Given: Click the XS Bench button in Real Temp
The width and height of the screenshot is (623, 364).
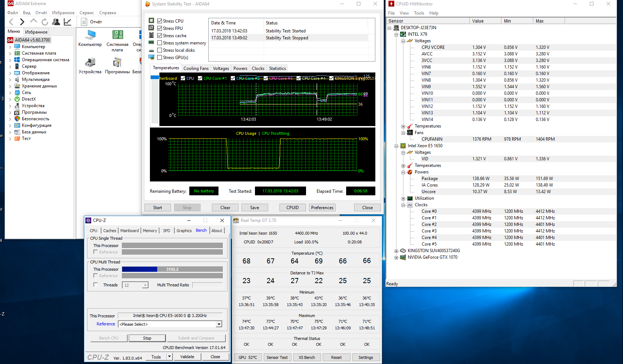Looking at the screenshot, I should tap(307, 357).
